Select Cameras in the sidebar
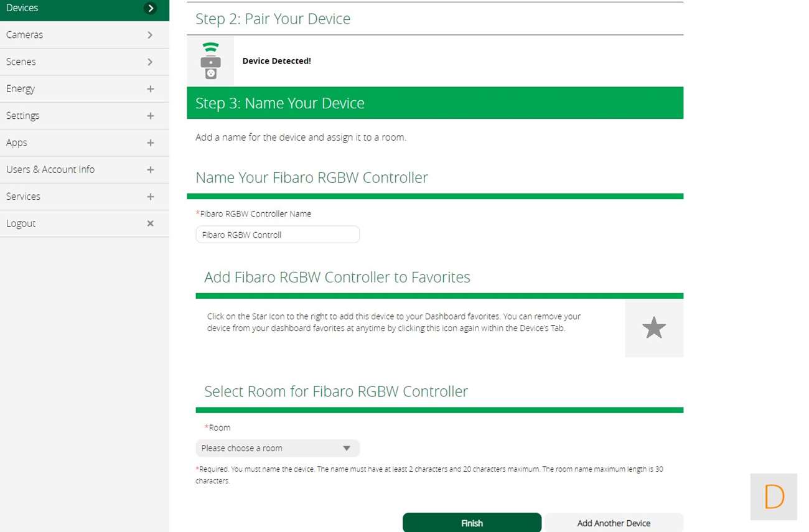Viewport: 809px width, 532px height. pyautogui.click(x=25, y=35)
